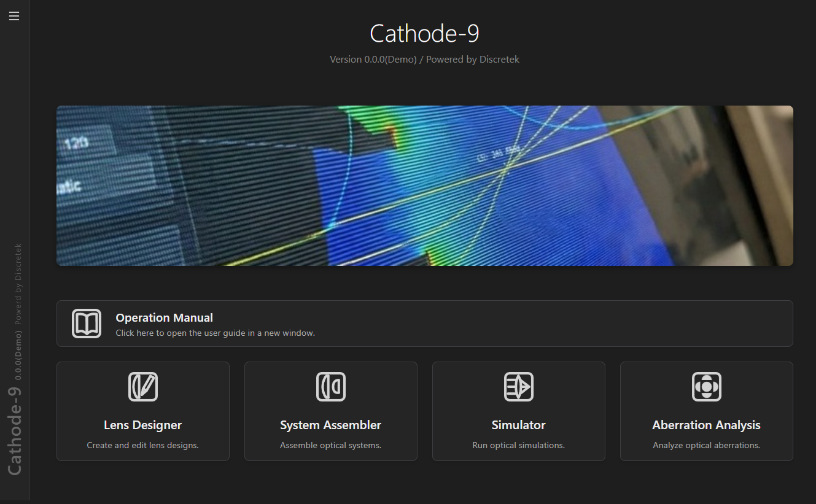The width and height of the screenshot is (816, 504).
Task: Click the version and Powered by Discretek subtitle
Action: pos(424,60)
